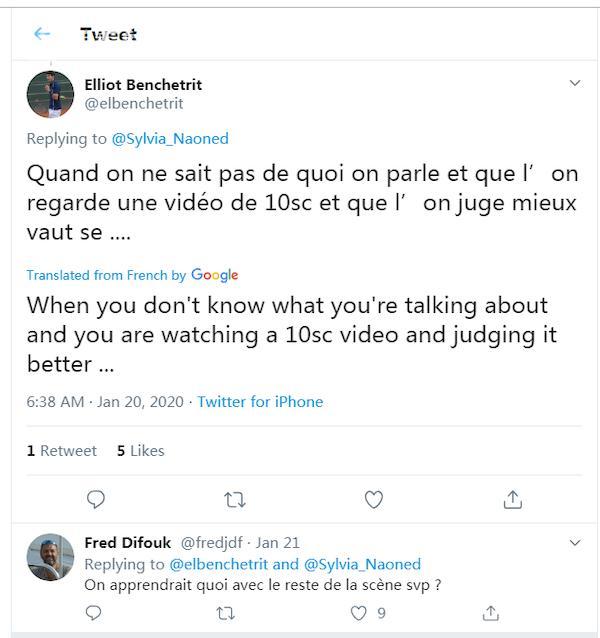Reply to Fred Difouk's comment
The image size is (600, 638).
[x=95, y=613]
